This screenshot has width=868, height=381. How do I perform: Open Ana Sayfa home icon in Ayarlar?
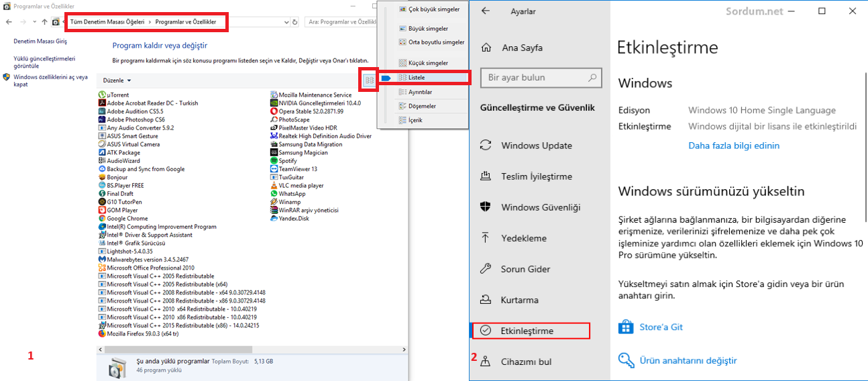click(486, 48)
